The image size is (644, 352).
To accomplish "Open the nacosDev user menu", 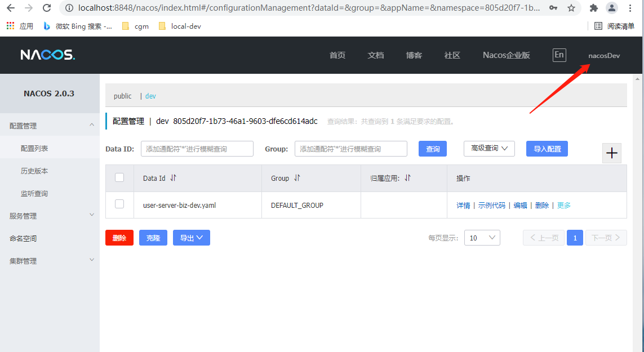I will (604, 55).
